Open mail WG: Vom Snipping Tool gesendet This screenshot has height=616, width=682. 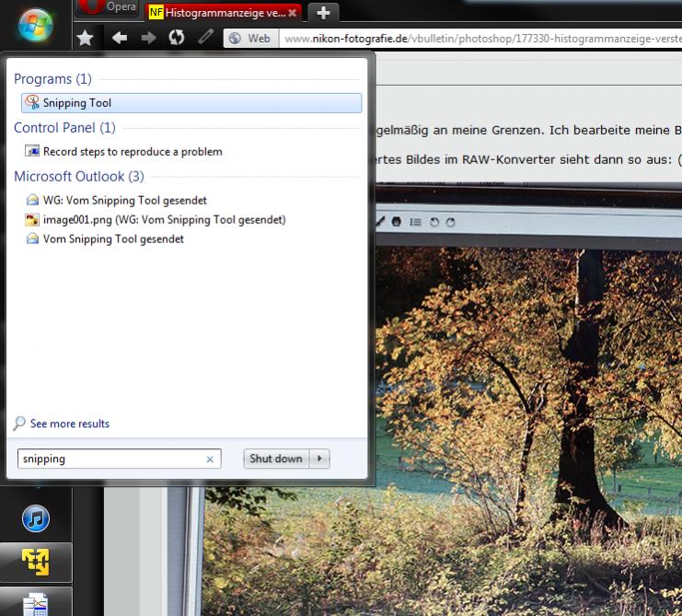pos(125,201)
